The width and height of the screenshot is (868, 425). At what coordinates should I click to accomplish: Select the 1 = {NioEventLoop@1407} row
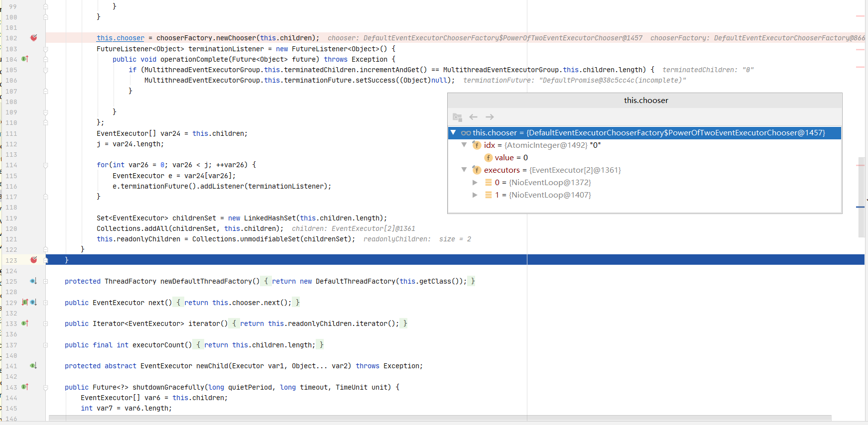tap(645, 195)
